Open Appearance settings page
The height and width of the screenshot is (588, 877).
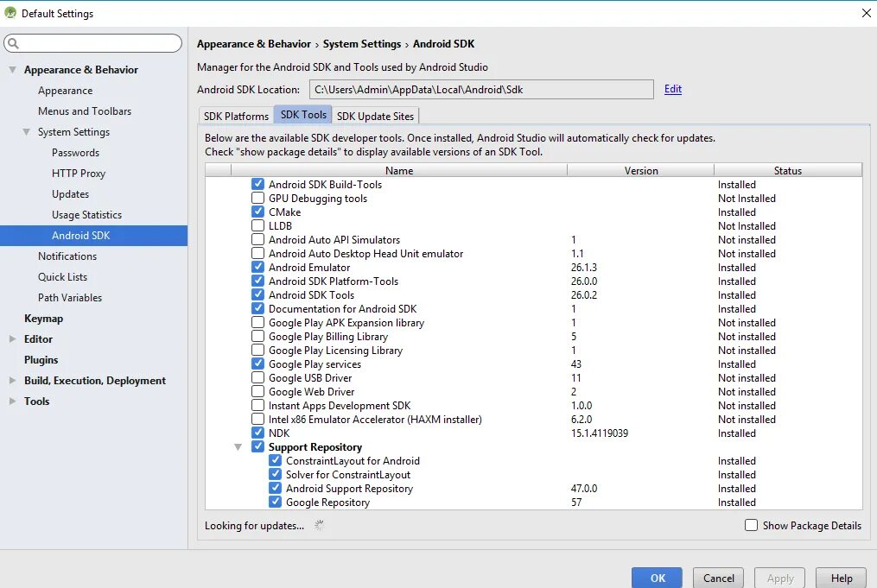(66, 91)
